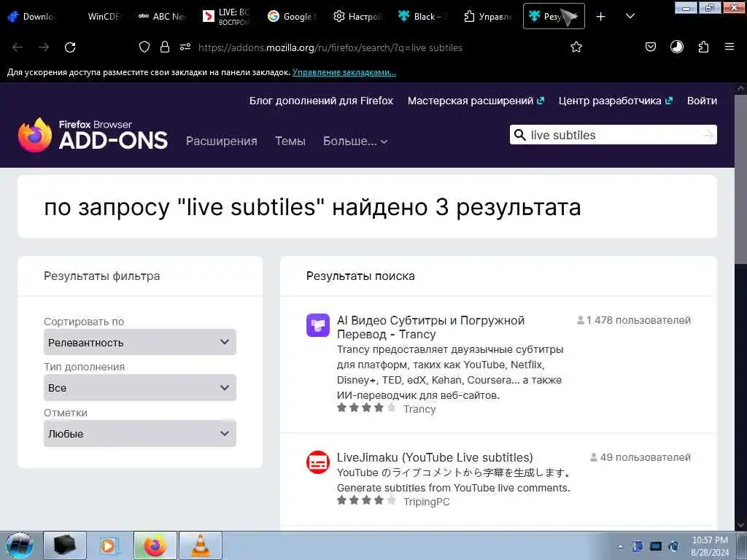This screenshot has width=747, height=560.
Task: Open the Управление закладками link
Action: [x=344, y=72]
